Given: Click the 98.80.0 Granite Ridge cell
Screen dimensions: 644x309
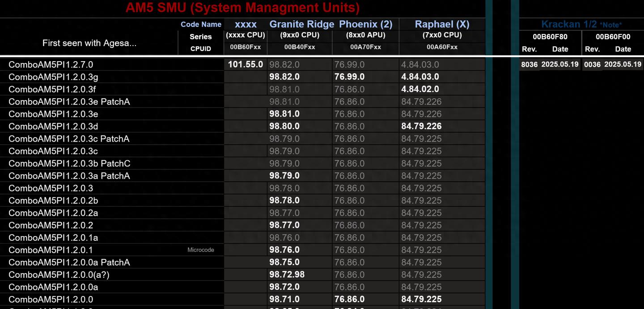Looking at the screenshot, I should [x=284, y=126].
